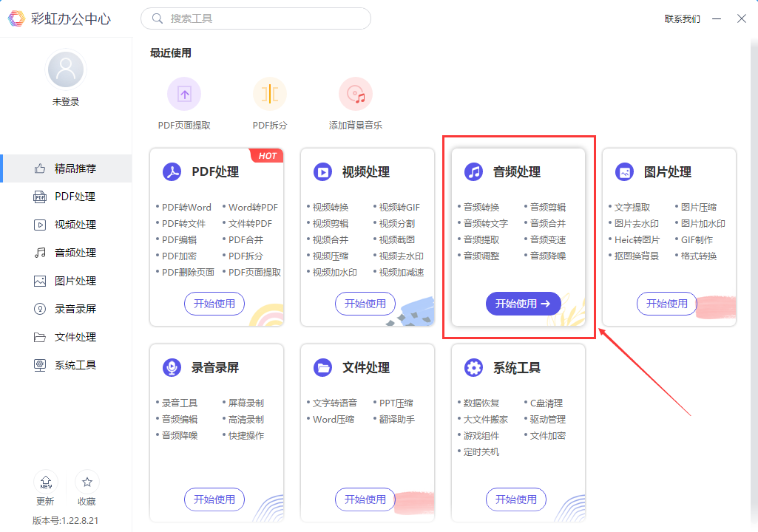This screenshot has width=758, height=532.
Task: Open the PDF页面提取 tool icon
Action: point(183,94)
